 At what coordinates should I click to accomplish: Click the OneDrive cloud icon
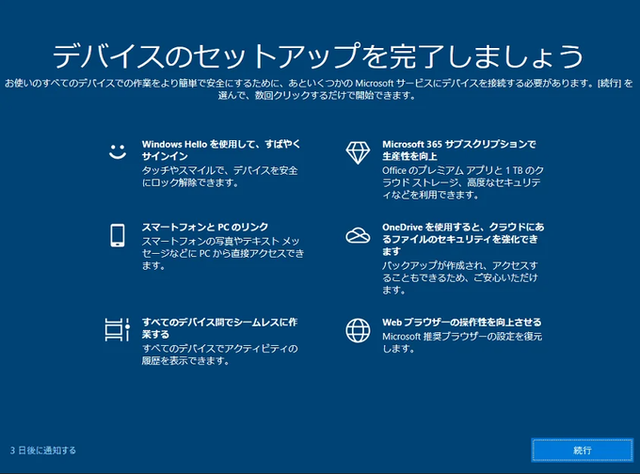point(358,235)
